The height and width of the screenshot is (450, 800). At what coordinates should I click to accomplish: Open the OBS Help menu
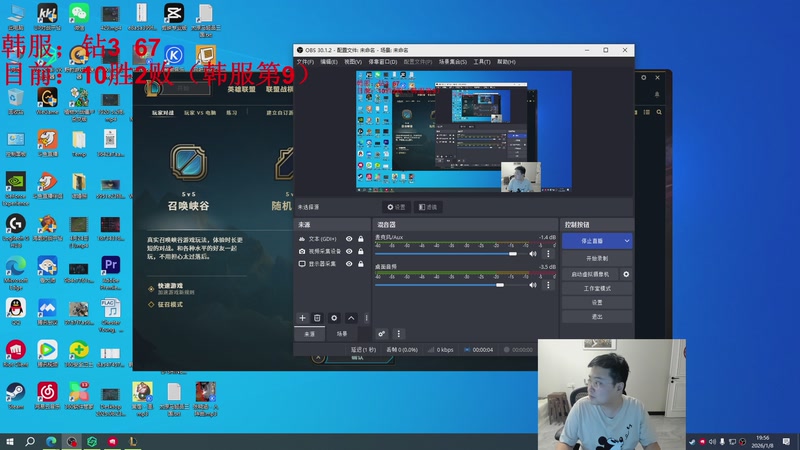click(x=506, y=62)
